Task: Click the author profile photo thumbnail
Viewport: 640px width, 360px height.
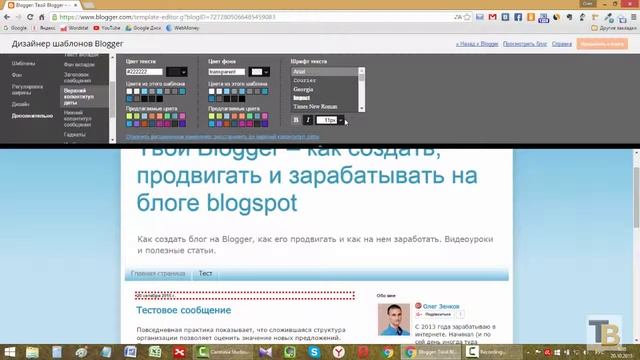Action: (394, 320)
